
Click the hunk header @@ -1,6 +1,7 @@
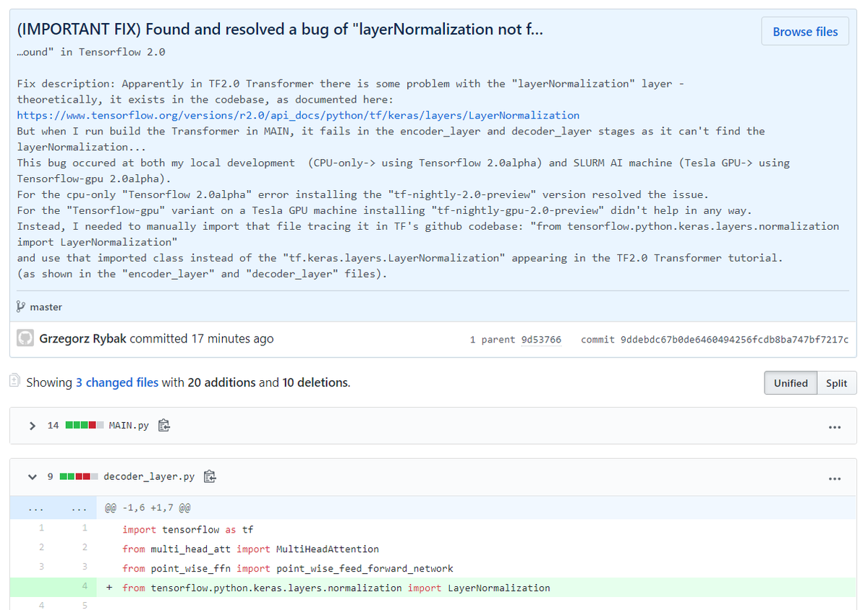[148, 508]
